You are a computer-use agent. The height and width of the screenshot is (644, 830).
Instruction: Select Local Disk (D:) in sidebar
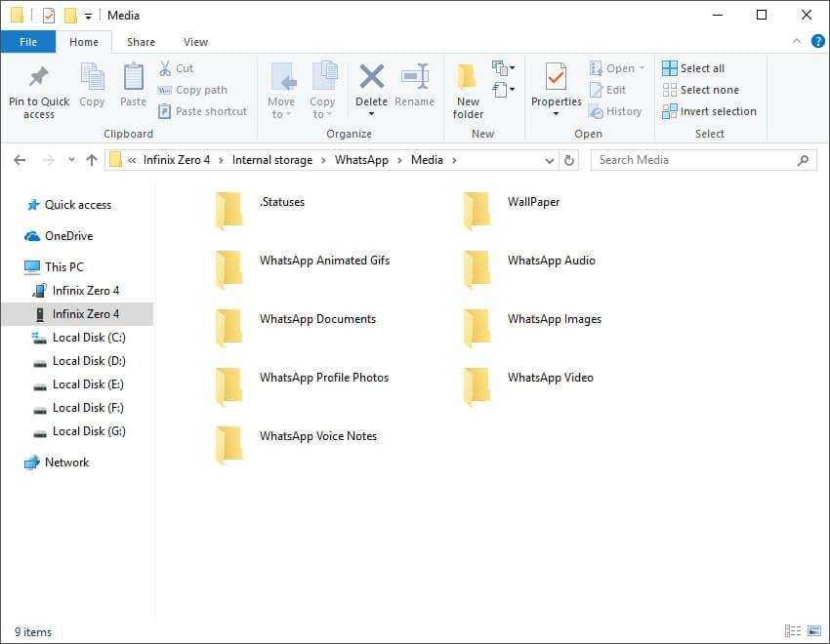[x=89, y=361]
